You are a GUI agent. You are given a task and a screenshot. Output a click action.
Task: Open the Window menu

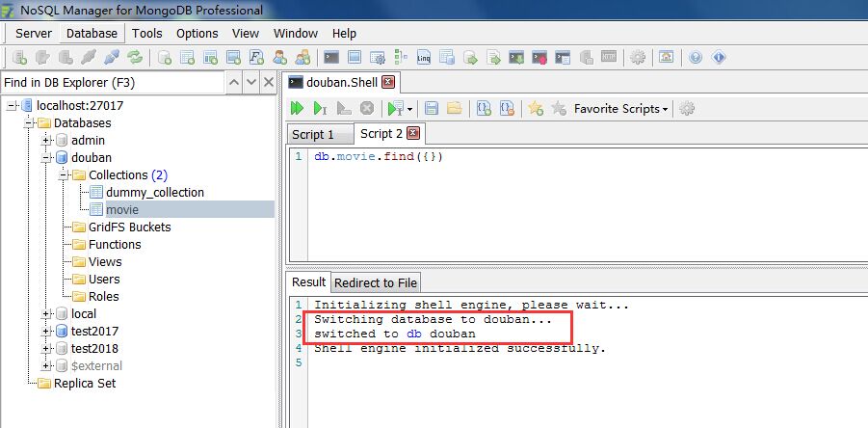(296, 33)
